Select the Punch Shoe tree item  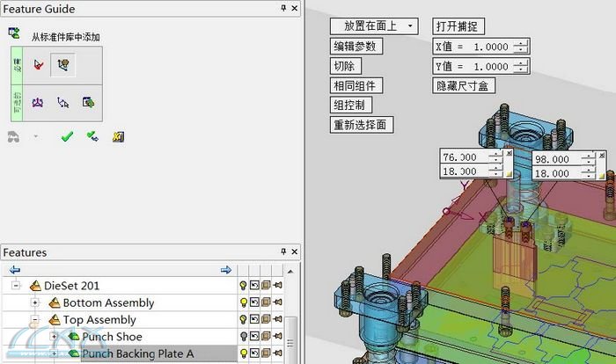click(112, 337)
